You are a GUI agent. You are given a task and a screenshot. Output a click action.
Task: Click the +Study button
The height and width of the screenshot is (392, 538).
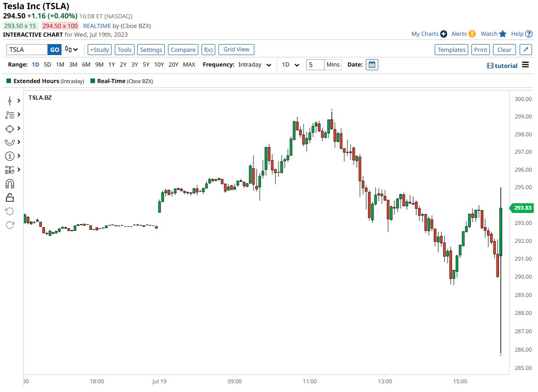click(100, 50)
